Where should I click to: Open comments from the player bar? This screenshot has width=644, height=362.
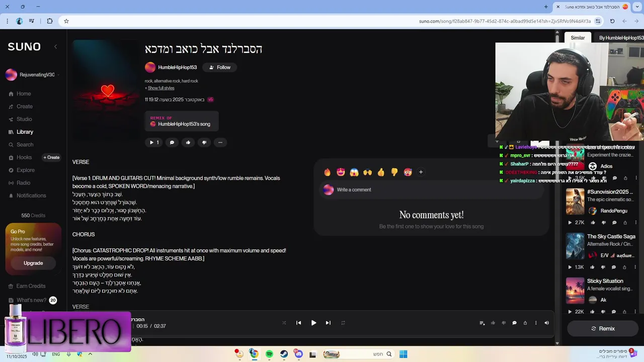pyautogui.click(x=514, y=323)
